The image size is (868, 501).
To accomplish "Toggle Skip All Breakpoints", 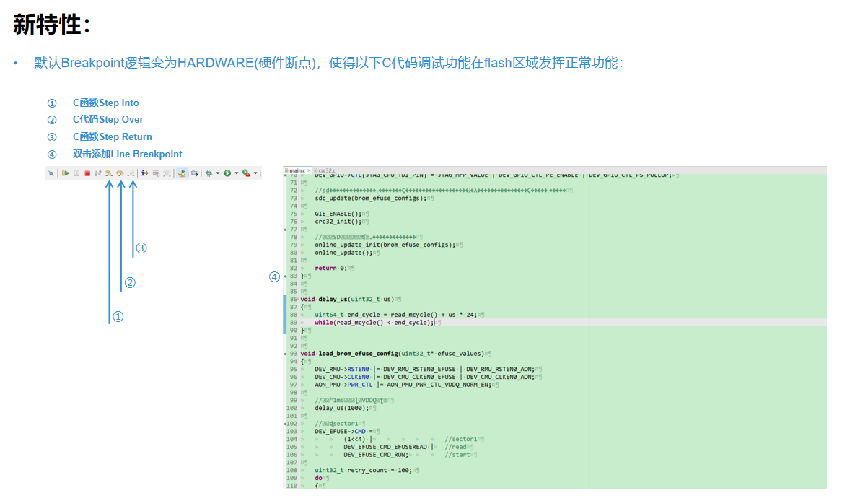I will pyautogui.click(x=51, y=173).
